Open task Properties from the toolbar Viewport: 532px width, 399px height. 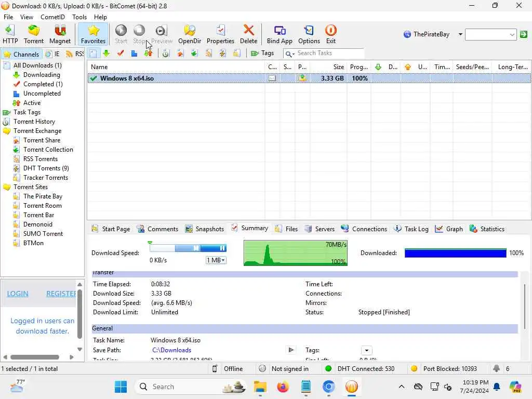[220, 34]
